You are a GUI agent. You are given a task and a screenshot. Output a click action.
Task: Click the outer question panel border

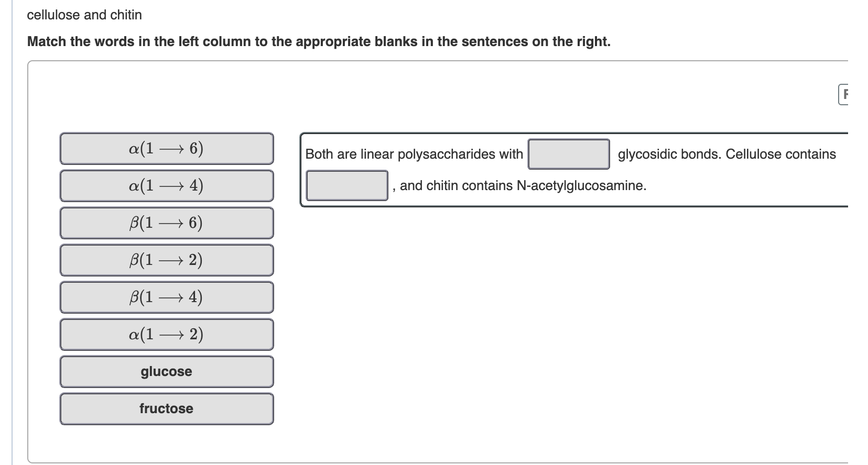(29, 262)
